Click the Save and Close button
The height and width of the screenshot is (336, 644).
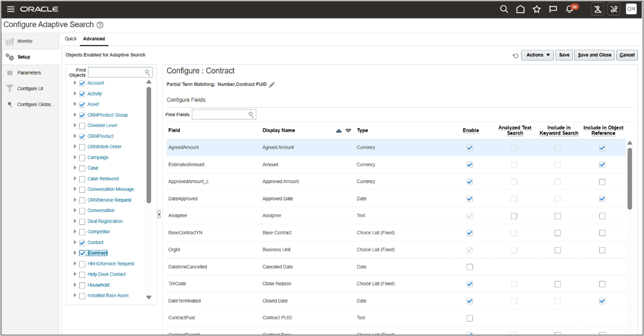point(594,55)
